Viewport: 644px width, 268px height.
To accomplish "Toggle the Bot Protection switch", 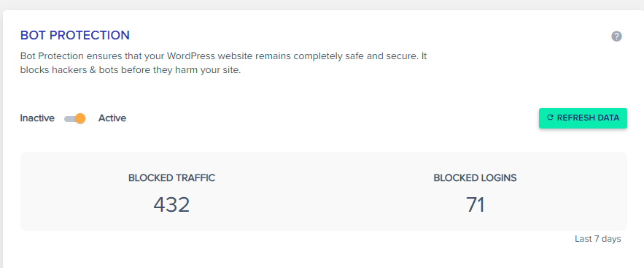I will 74,118.
